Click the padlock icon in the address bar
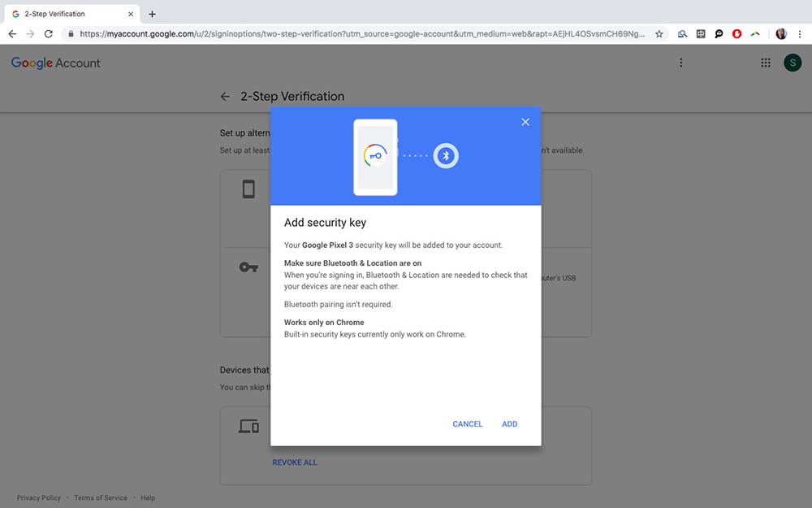This screenshot has width=812, height=508. (71, 33)
